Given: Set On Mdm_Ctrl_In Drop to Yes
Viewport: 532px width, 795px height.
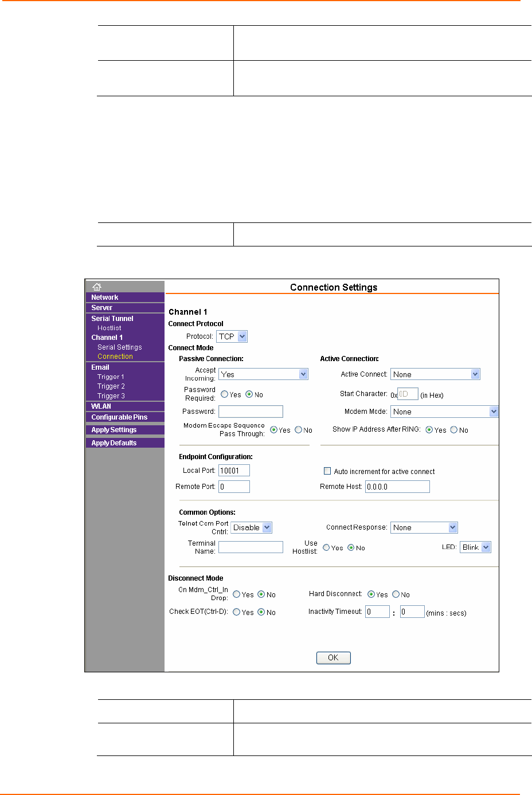Looking at the screenshot, I should tap(236, 594).
